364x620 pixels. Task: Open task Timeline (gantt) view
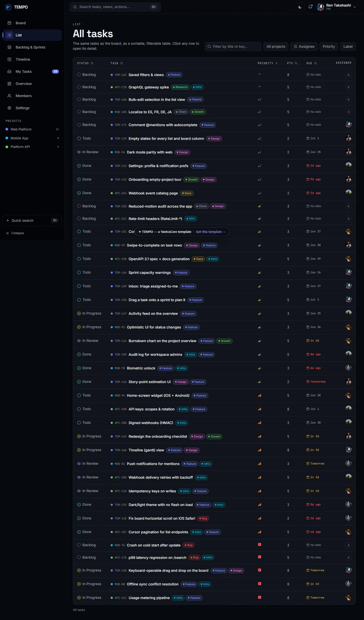(x=146, y=450)
